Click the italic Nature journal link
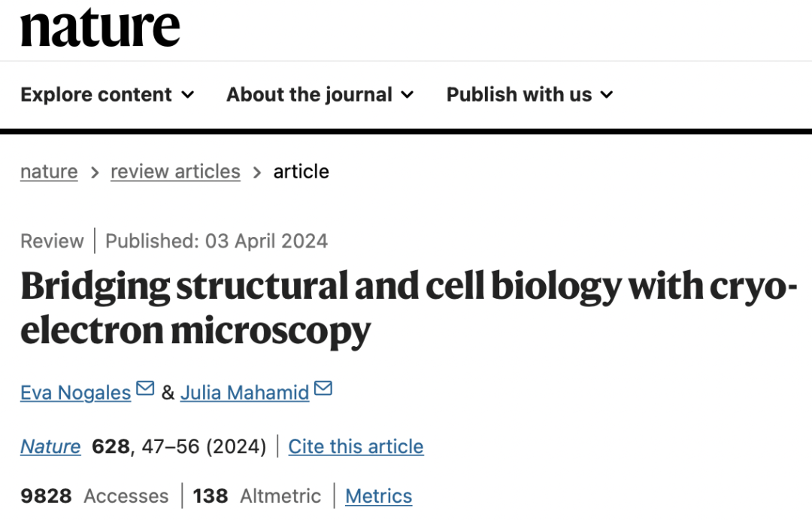812x520 pixels. [51, 446]
